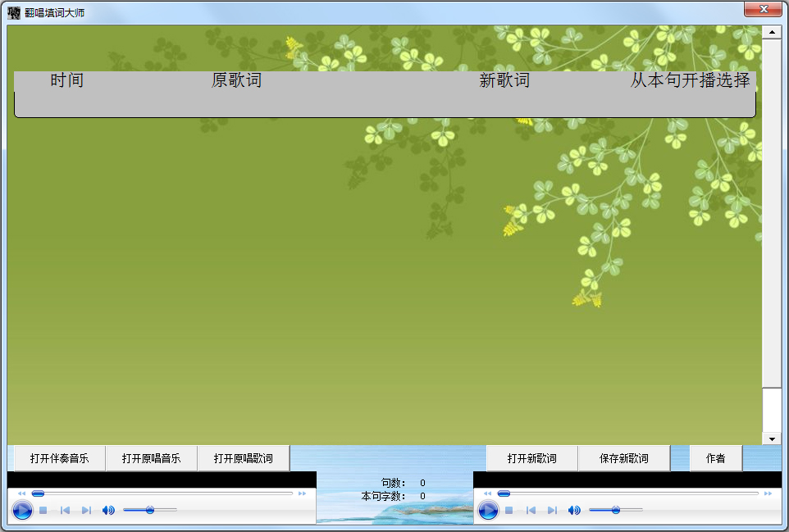The image size is (789, 532).
Task: Stop playback on the left player
Action: tap(43, 509)
